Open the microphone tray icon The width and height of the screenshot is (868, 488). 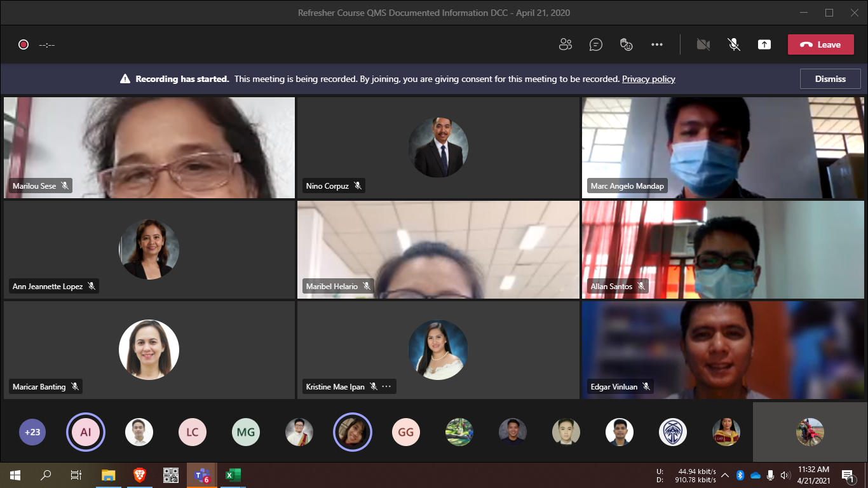pyautogui.click(x=770, y=475)
